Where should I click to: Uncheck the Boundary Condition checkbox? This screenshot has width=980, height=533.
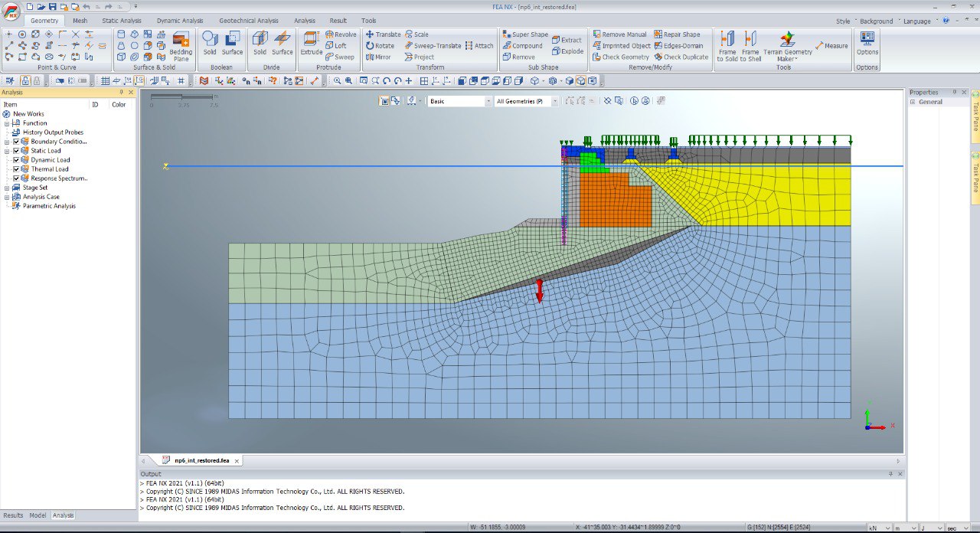pyautogui.click(x=16, y=142)
